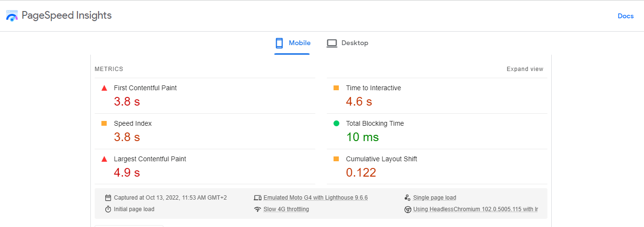This screenshot has height=227, width=644.
Task: Click the Captured at Oct 13, 2022 text
Action: 170,198
